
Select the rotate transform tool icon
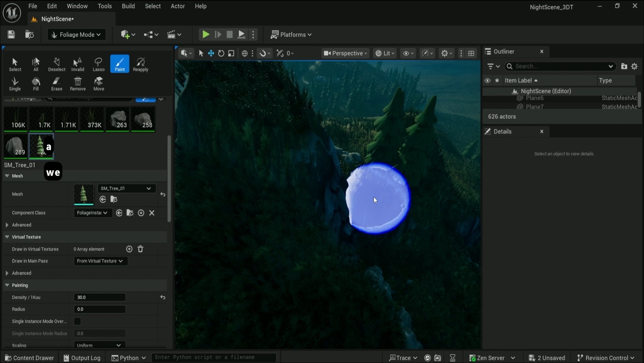pos(221,53)
